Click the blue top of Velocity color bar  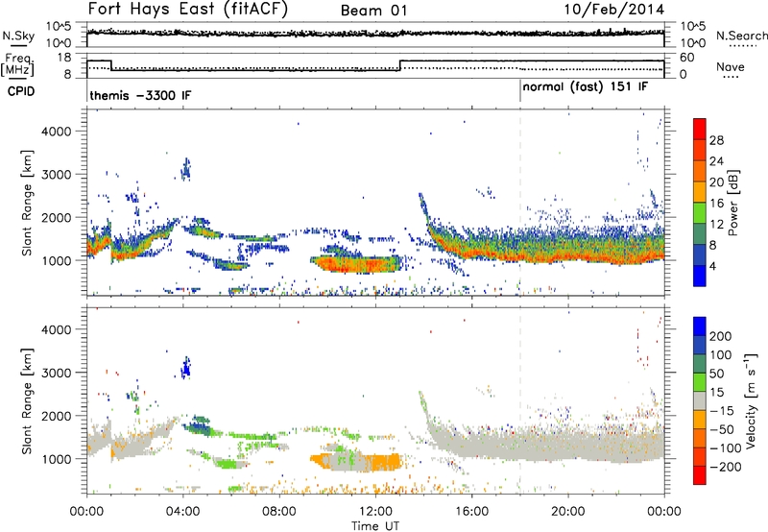tap(700, 326)
